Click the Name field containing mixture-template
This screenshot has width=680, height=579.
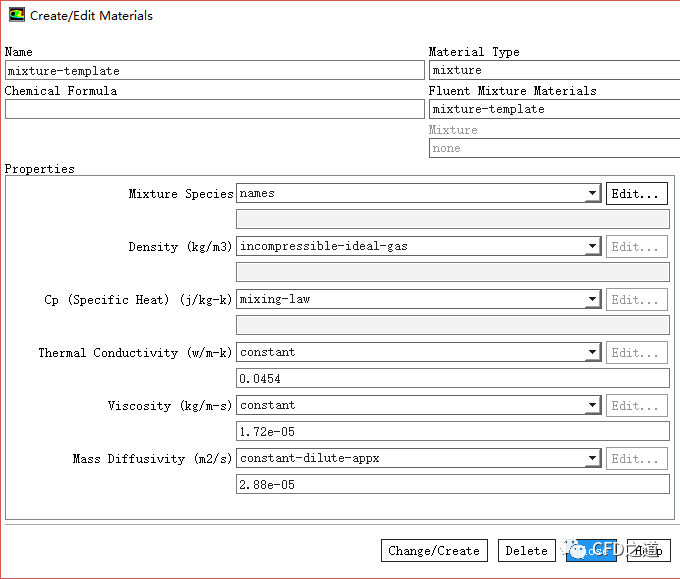(x=214, y=71)
